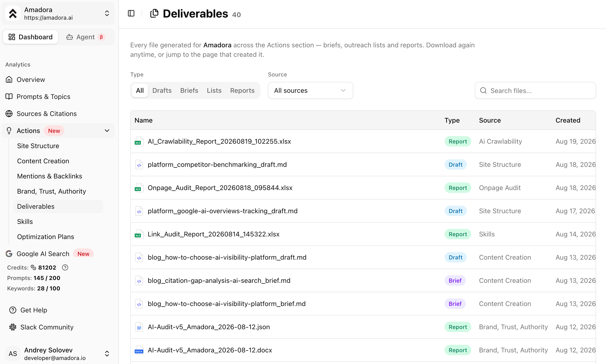Open Get Help link
This screenshot has height=364, width=606.
click(x=33, y=310)
